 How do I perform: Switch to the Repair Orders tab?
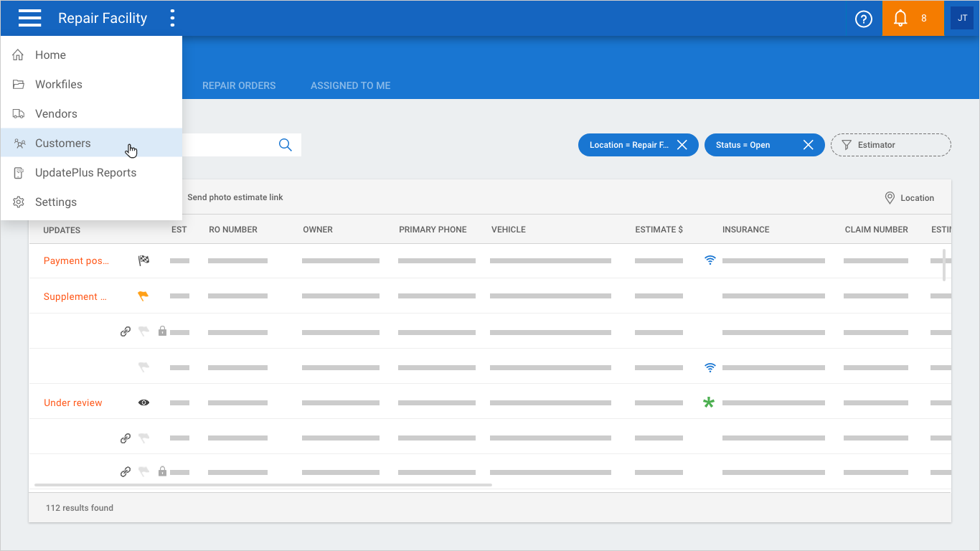pyautogui.click(x=239, y=85)
